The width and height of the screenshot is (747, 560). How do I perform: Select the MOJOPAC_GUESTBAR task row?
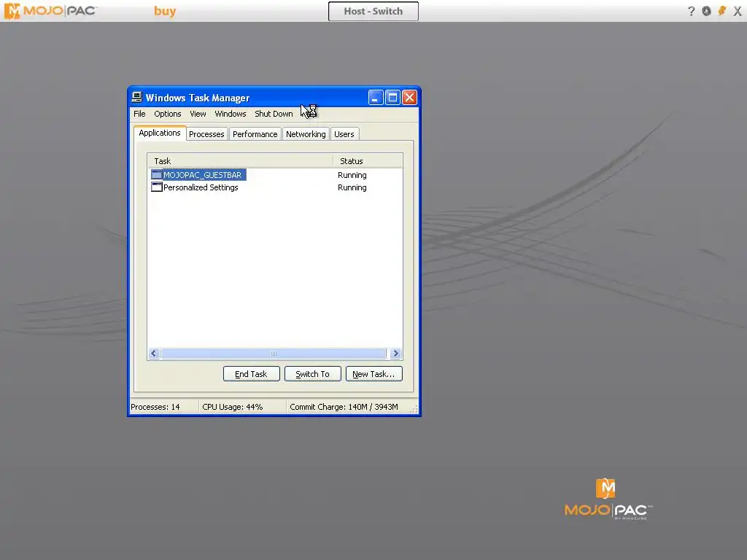click(275, 175)
